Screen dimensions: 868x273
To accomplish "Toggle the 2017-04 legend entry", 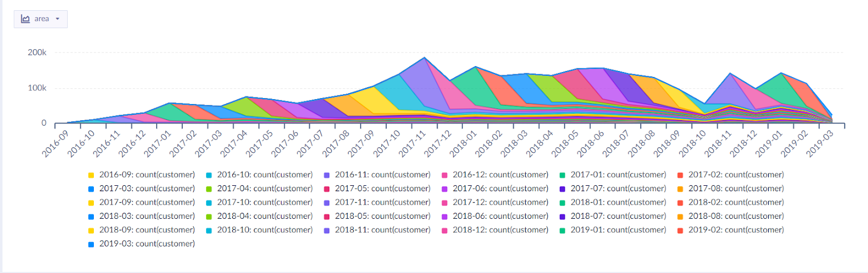I will point(259,188).
